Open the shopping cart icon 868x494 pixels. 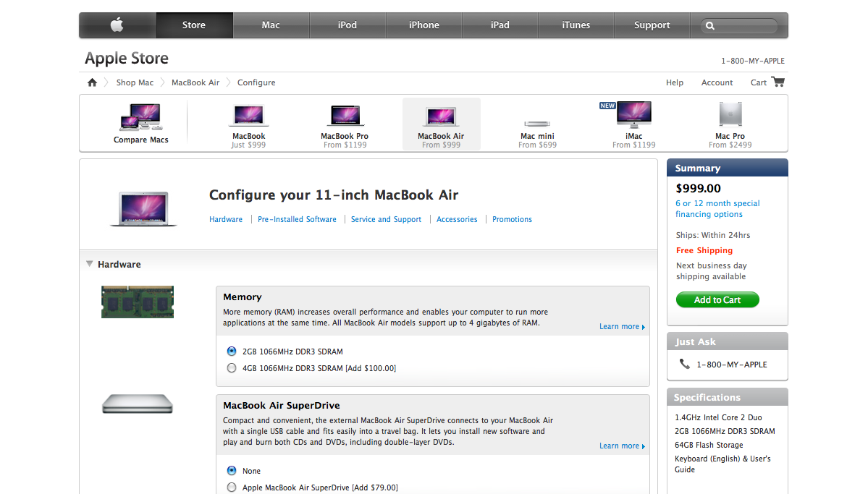coord(778,82)
